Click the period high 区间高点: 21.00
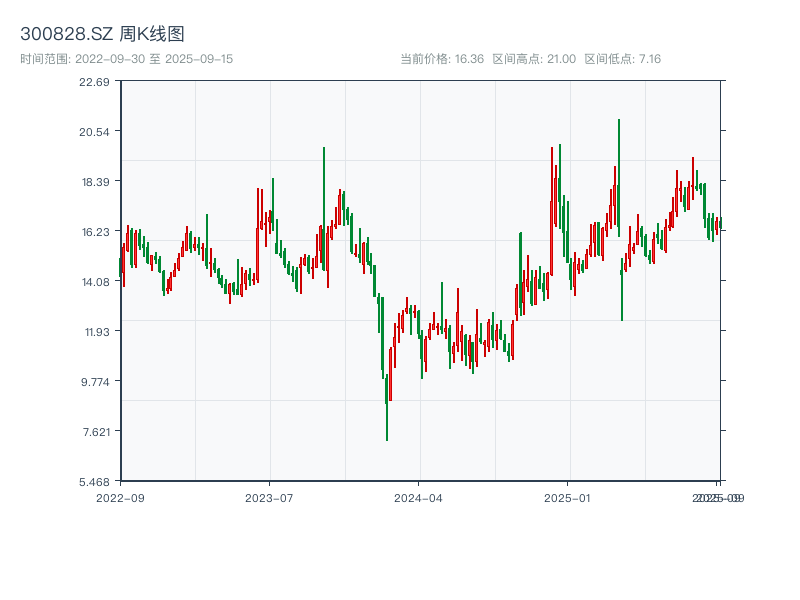The height and width of the screenshot is (600, 800). click(x=534, y=59)
